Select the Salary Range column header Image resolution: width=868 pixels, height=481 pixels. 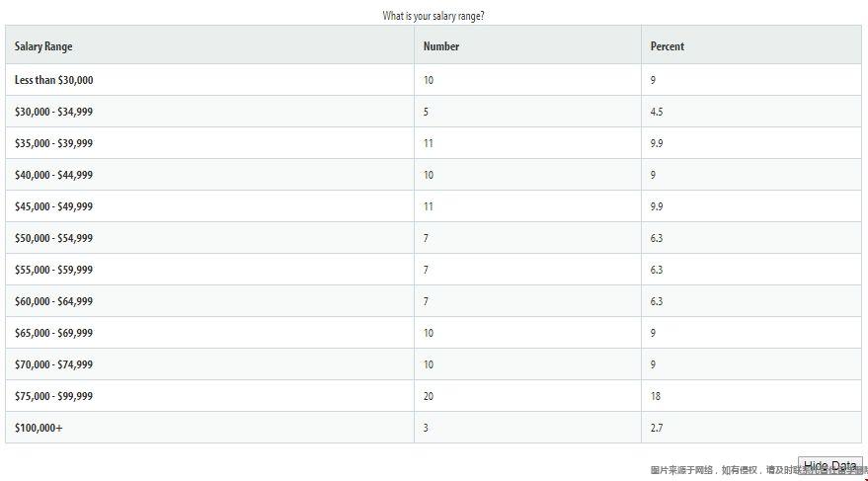[43, 46]
